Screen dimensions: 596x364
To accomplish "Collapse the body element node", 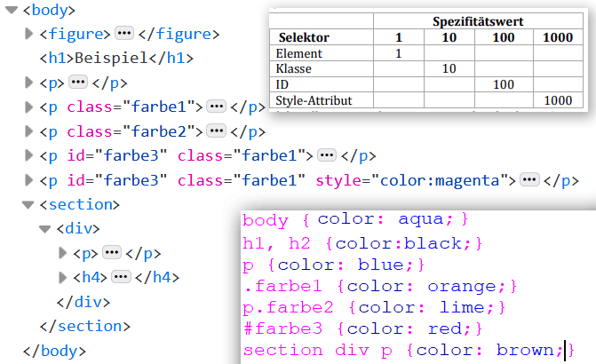I will point(12,11).
